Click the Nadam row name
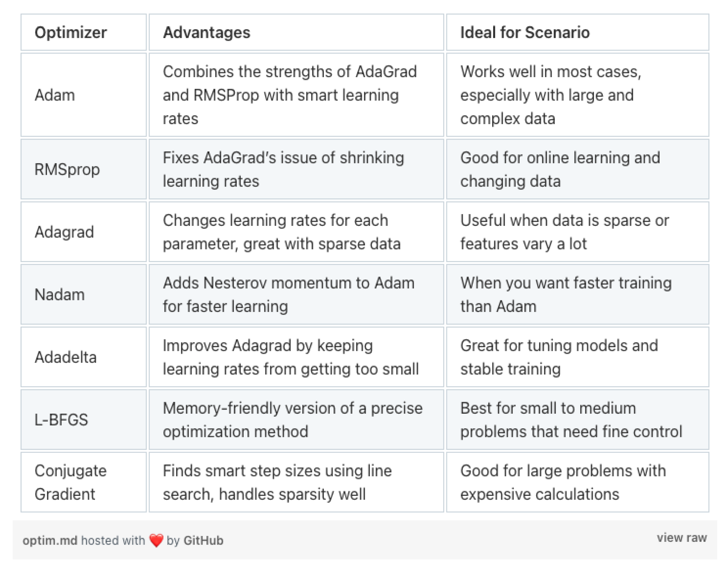The height and width of the screenshot is (572, 728). (60, 295)
